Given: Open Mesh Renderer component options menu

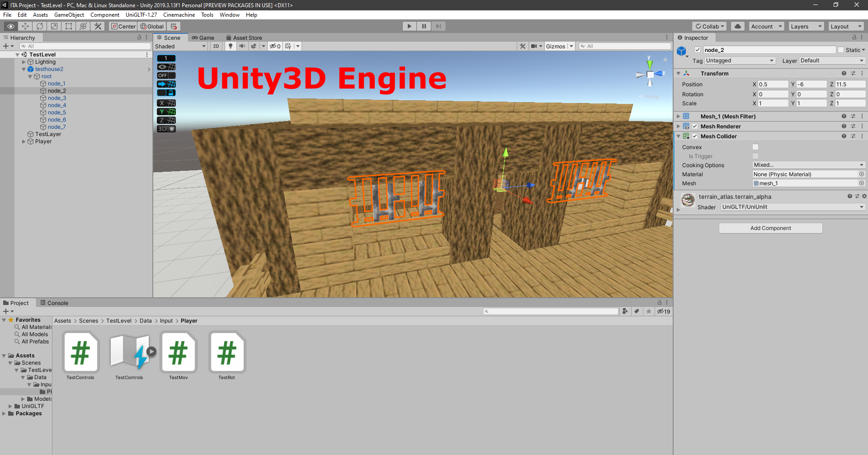Looking at the screenshot, I should click(862, 126).
